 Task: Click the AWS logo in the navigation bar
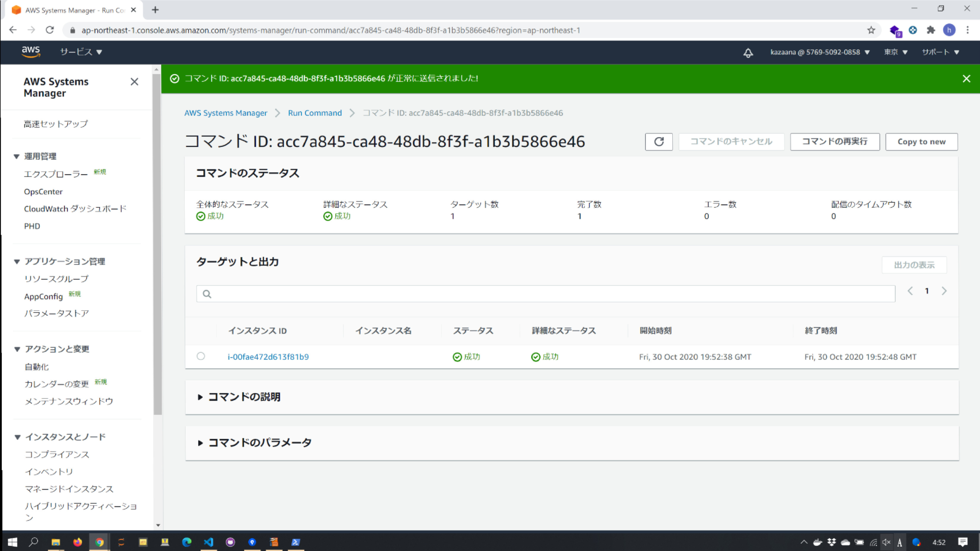point(31,52)
